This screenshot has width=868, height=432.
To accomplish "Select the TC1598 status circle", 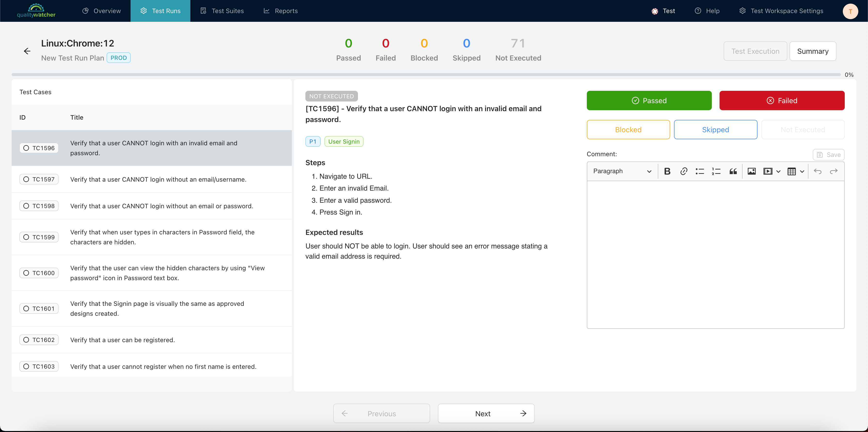I will click(26, 206).
